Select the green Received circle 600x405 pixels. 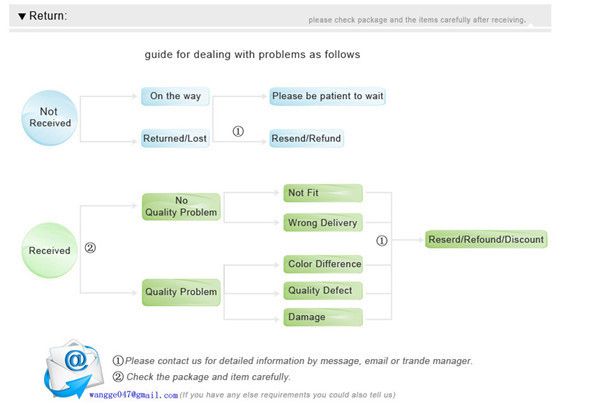(x=49, y=250)
